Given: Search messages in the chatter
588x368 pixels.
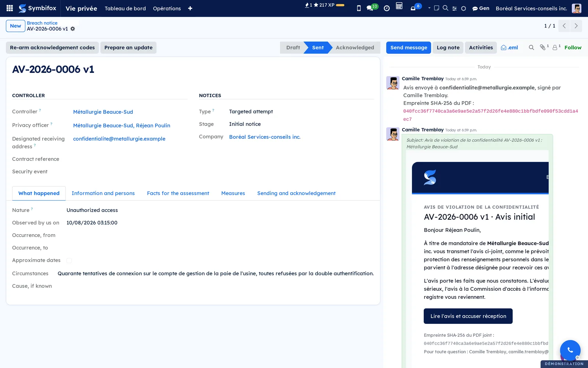Looking at the screenshot, I should pyautogui.click(x=531, y=47).
